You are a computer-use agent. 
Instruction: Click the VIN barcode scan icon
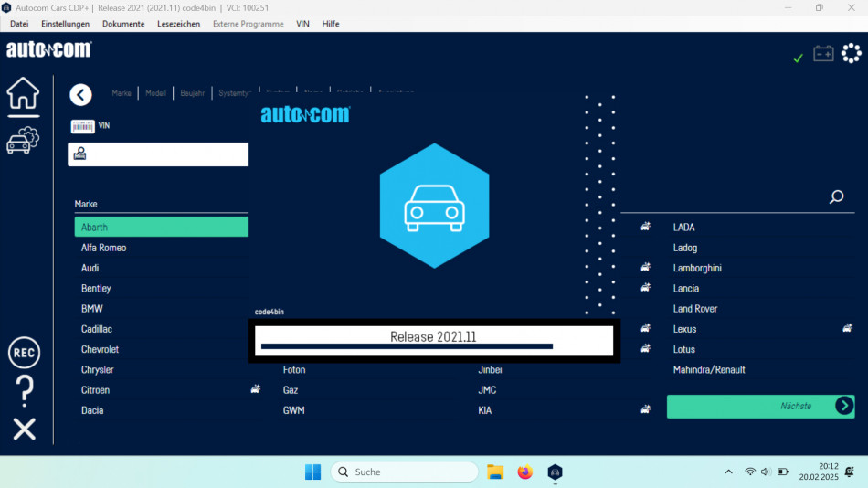pyautogui.click(x=82, y=126)
